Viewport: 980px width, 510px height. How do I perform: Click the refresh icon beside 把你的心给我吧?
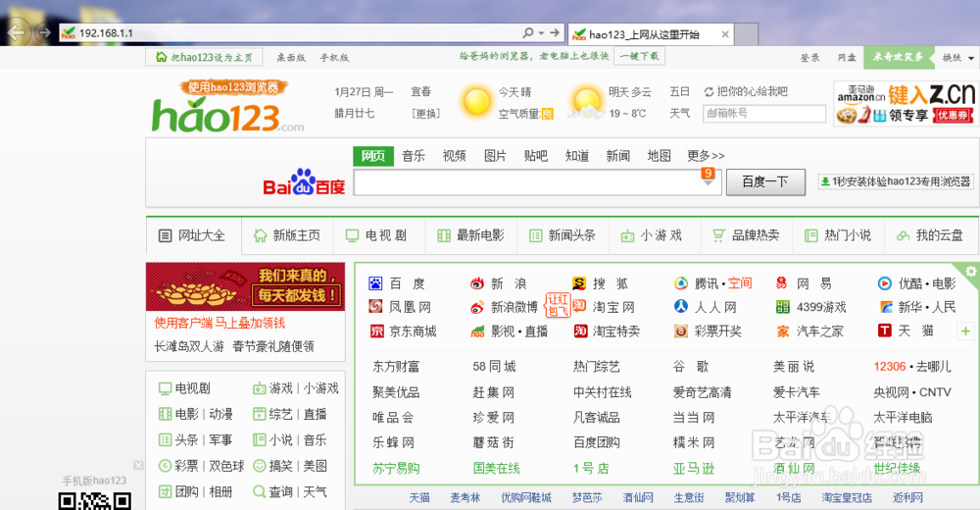pos(709,92)
